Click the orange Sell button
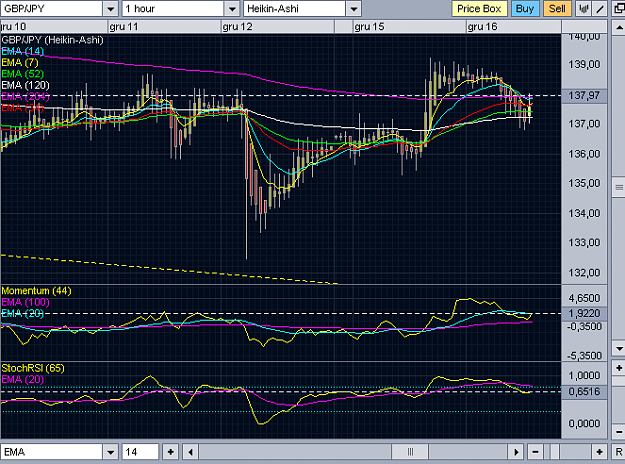This screenshot has height=464, width=625. coord(557,8)
